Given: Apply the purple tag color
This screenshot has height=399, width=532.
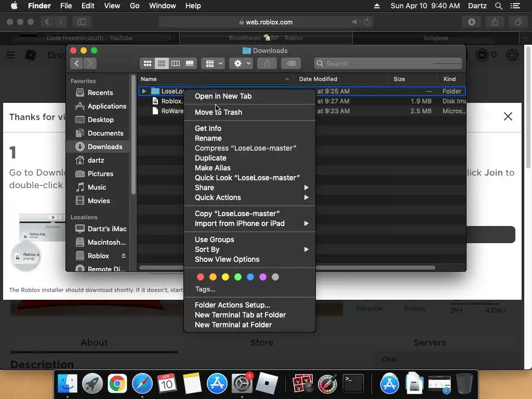Looking at the screenshot, I should click(x=263, y=277).
